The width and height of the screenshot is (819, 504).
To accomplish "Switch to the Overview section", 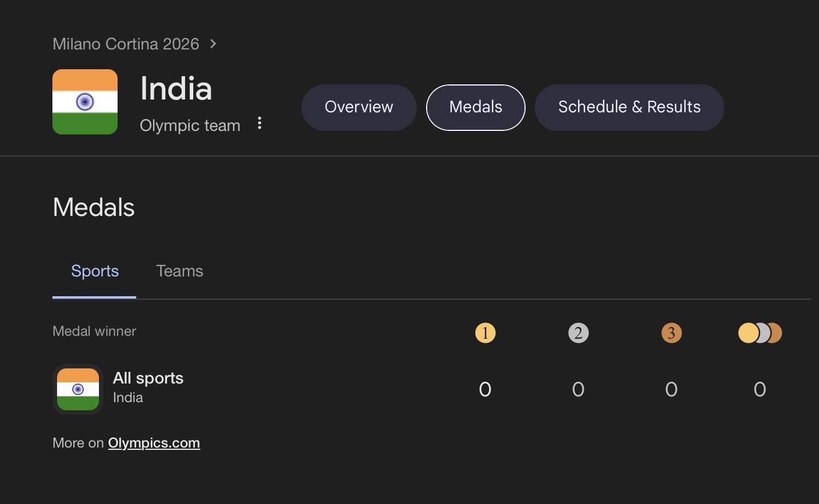I will [359, 107].
